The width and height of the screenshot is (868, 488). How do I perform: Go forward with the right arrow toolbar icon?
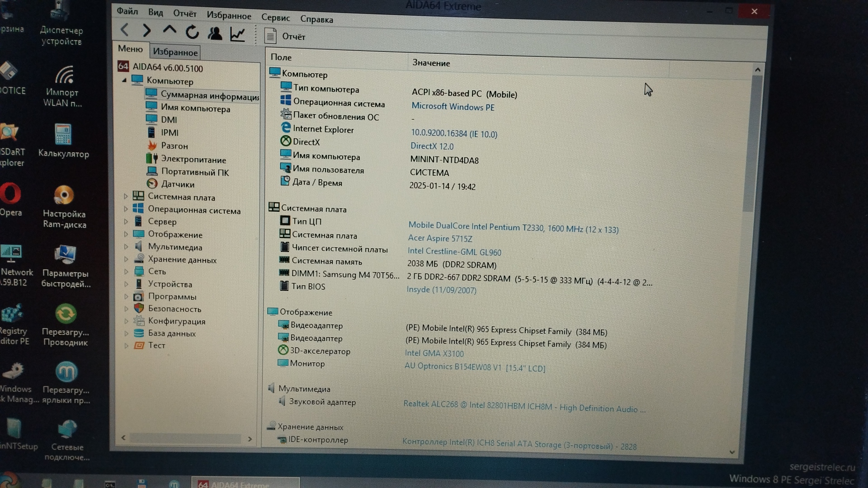coord(146,30)
